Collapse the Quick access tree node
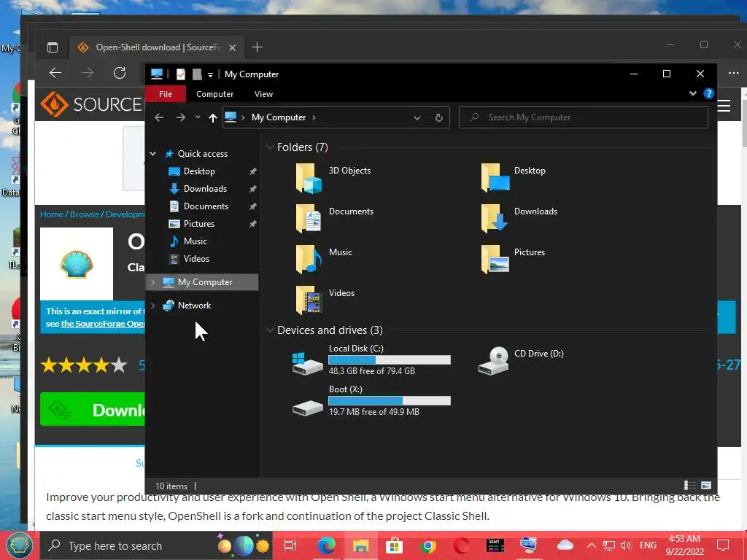This screenshot has width=747, height=560. point(153,153)
